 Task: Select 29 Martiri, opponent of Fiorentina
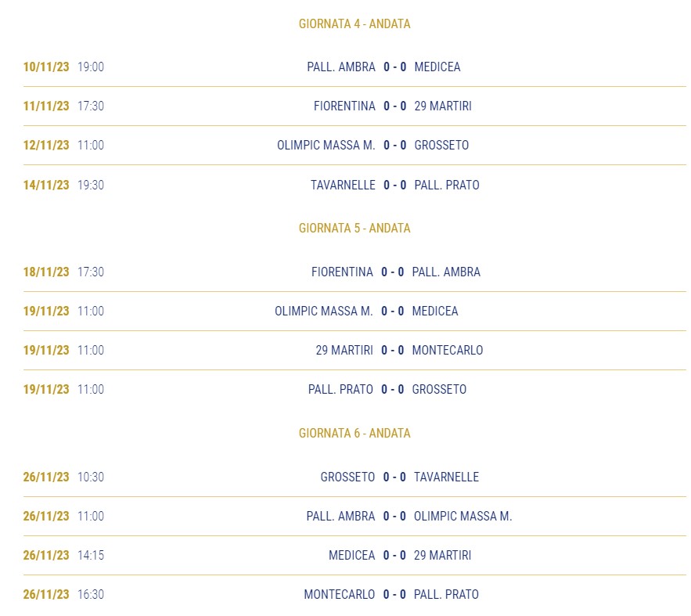tap(443, 106)
